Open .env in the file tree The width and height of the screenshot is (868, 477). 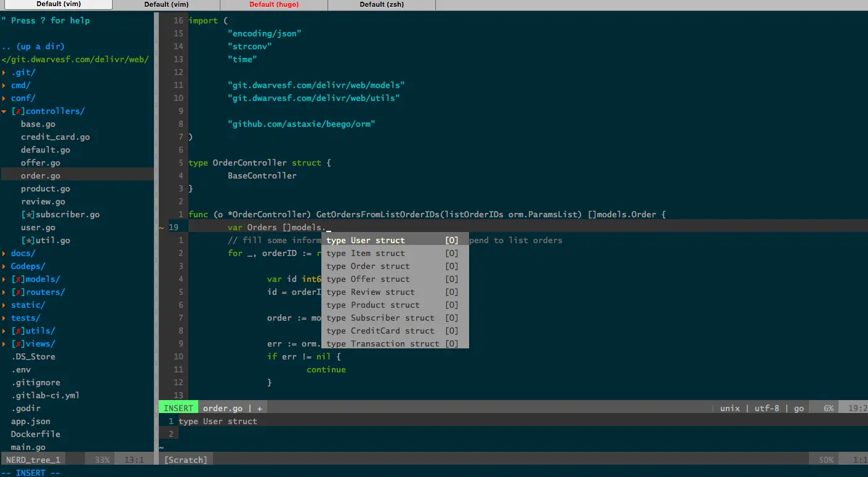21,370
